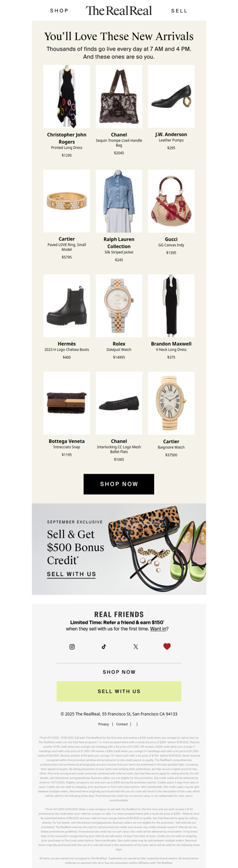Click The RealReal logo at the top
The width and height of the screenshot is (238, 868).
tap(119, 11)
